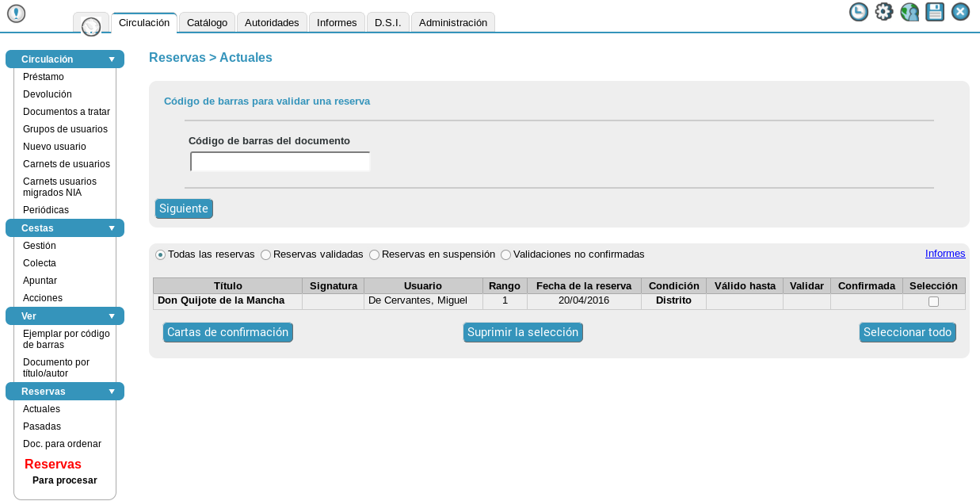Click the floppy disk save icon

coord(935,12)
